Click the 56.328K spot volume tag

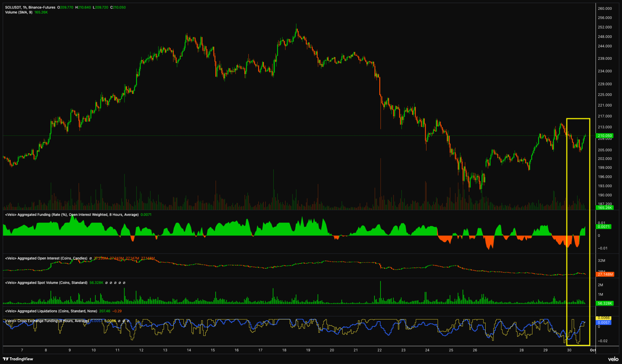tap(604, 303)
